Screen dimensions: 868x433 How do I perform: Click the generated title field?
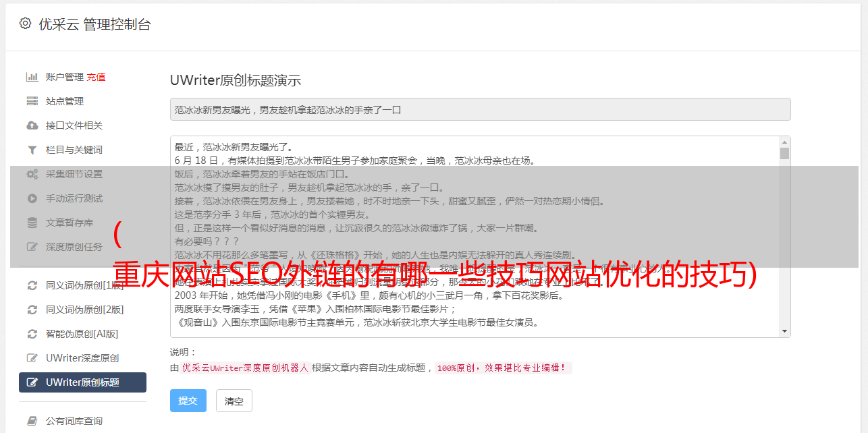(480, 109)
